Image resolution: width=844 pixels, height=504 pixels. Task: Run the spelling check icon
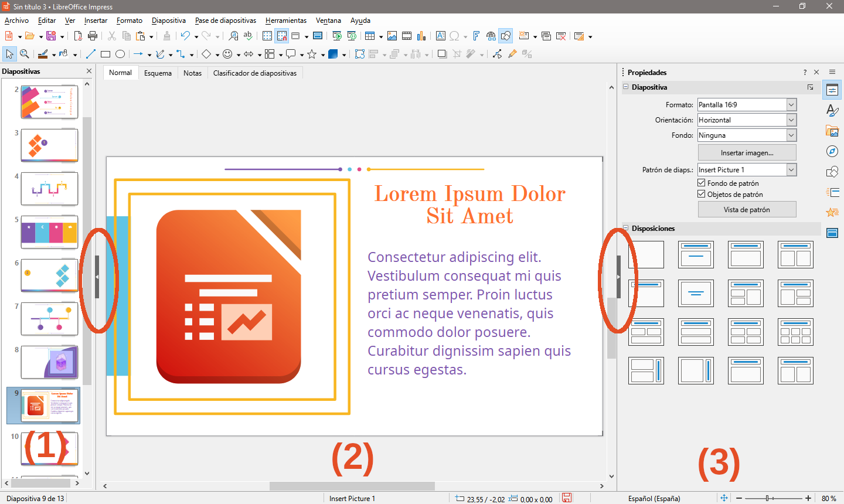248,36
